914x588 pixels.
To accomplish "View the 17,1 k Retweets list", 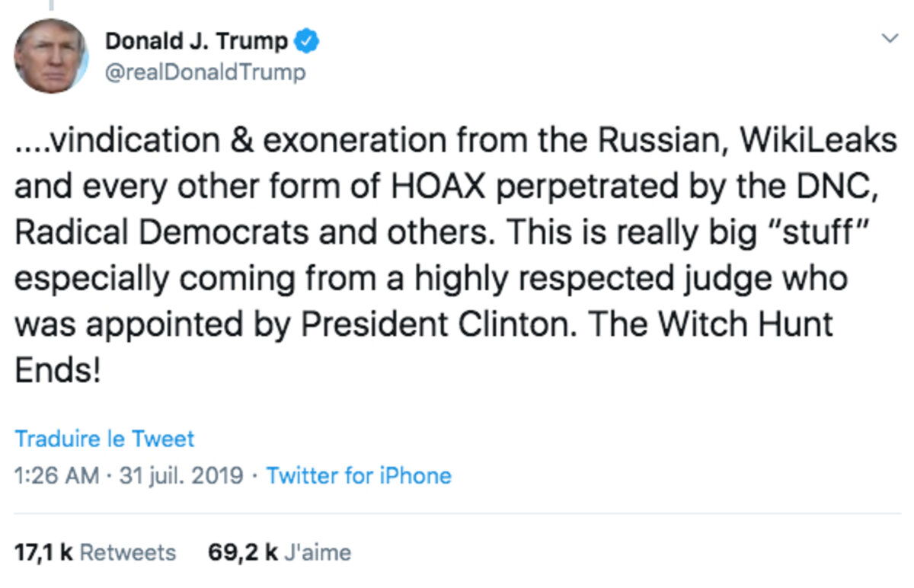I will point(94,552).
